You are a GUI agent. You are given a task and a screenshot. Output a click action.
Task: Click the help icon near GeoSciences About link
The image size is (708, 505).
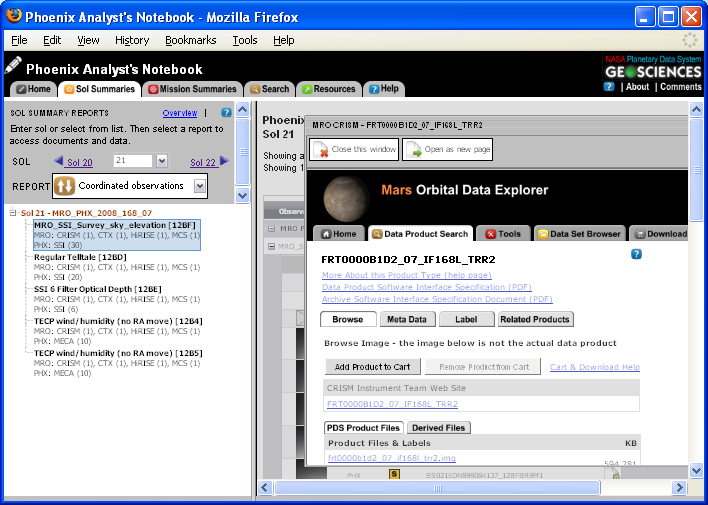[609, 87]
